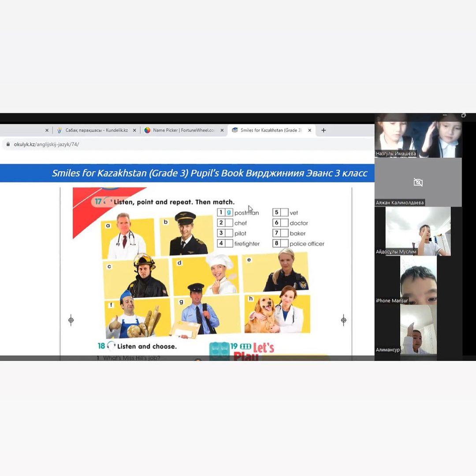Click picture b showing the pilot
This screenshot has width=476, height=476.
[187, 234]
